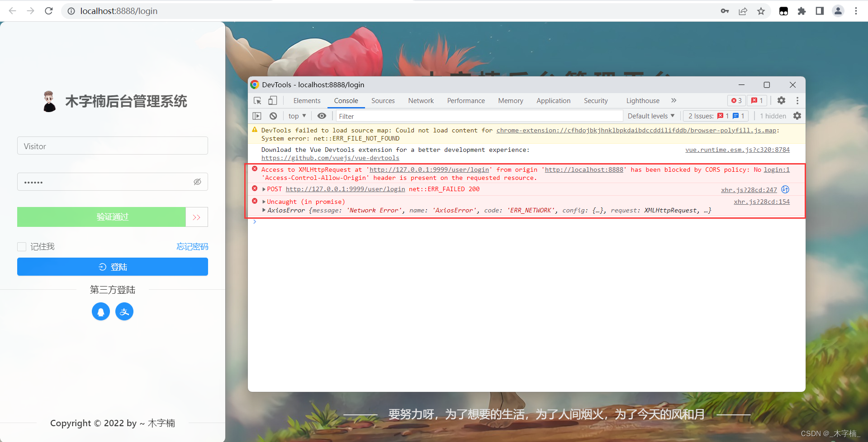Open the xhr.js?28cd:247 source link
Screen dimensions: 868x442
click(749, 190)
